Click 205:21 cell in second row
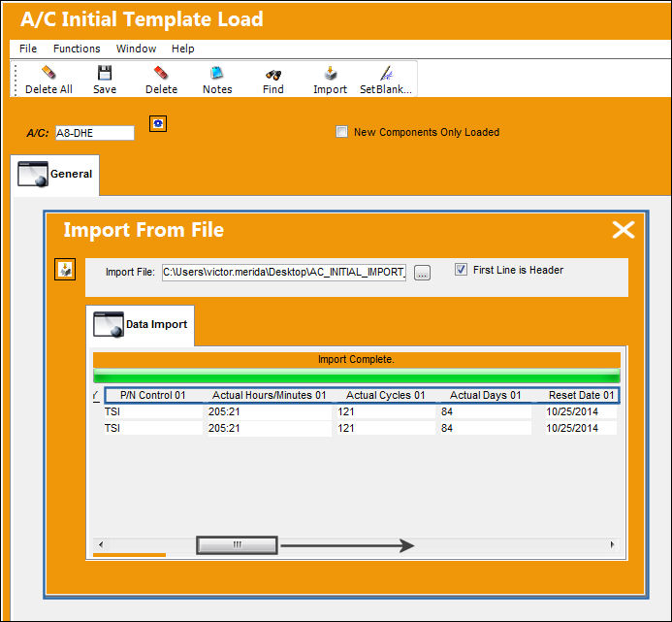The width and height of the screenshot is (672, 622). click(270, 428)
